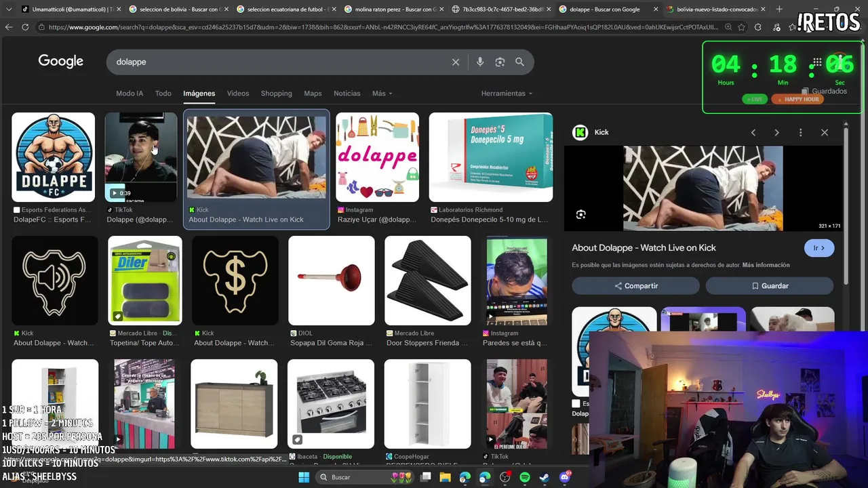Screen dimensions: 868x488
Task: Click the Compartir button
Action: [635, 286]
